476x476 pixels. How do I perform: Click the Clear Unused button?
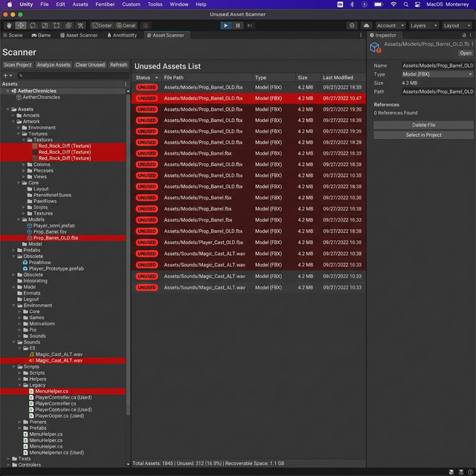(90, 65)
